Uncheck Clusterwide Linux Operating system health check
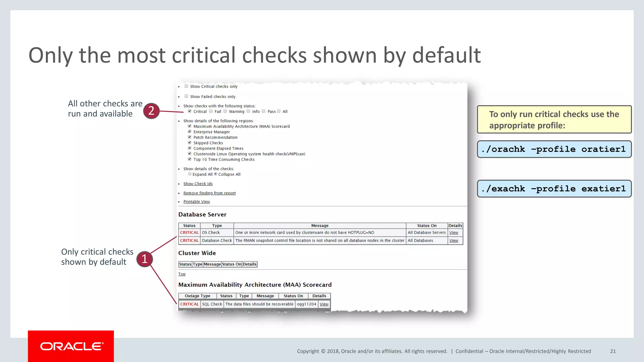The width and height of the screenshot is (644, 362). [x=190, y=153]
